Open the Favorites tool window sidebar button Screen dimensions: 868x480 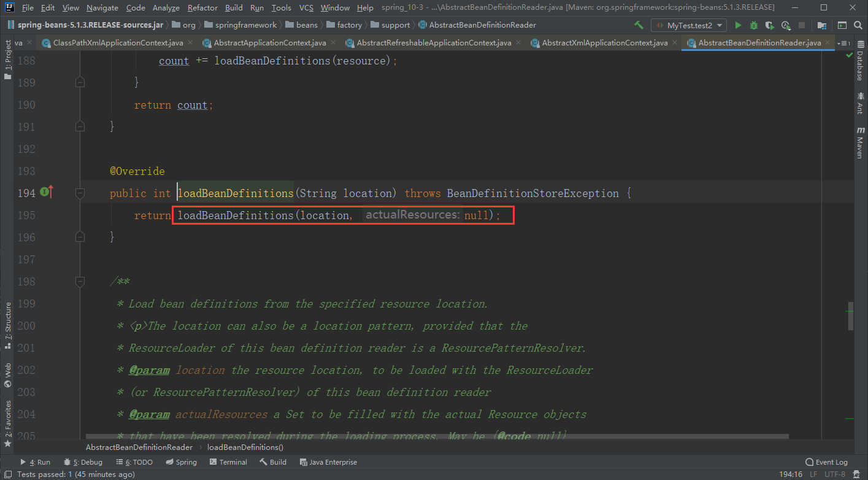click(8, 424)
